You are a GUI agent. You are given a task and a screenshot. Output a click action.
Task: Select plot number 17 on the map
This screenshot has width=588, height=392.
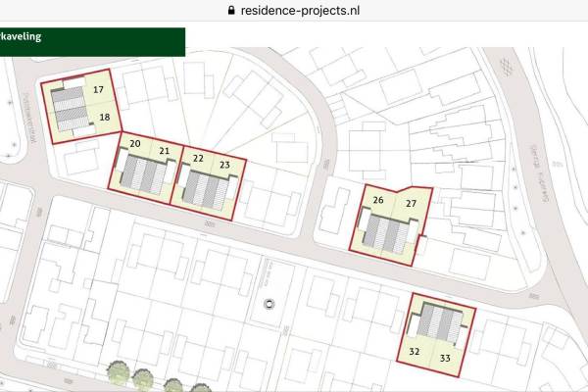(99, 89)
